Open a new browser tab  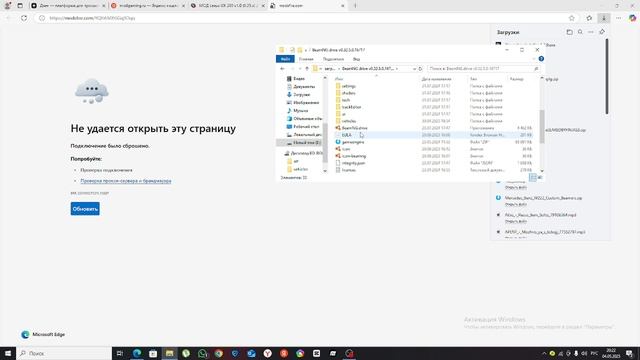(355, 6)
